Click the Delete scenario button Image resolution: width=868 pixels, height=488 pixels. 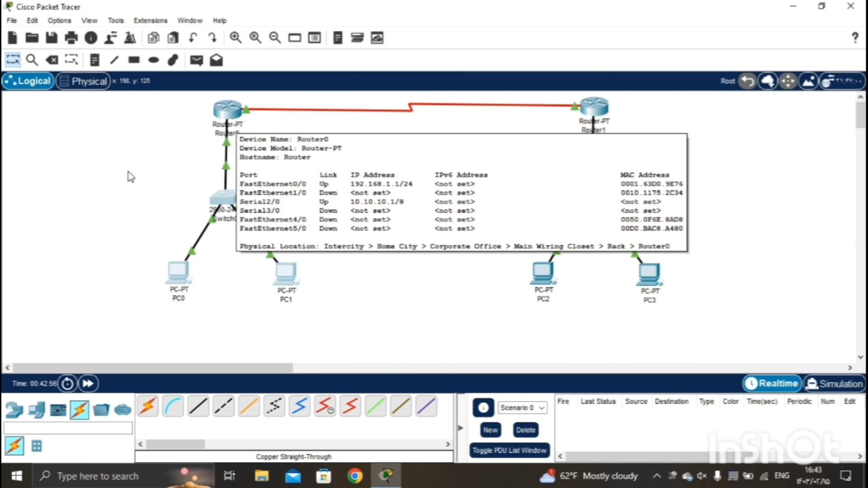(526, 430)
